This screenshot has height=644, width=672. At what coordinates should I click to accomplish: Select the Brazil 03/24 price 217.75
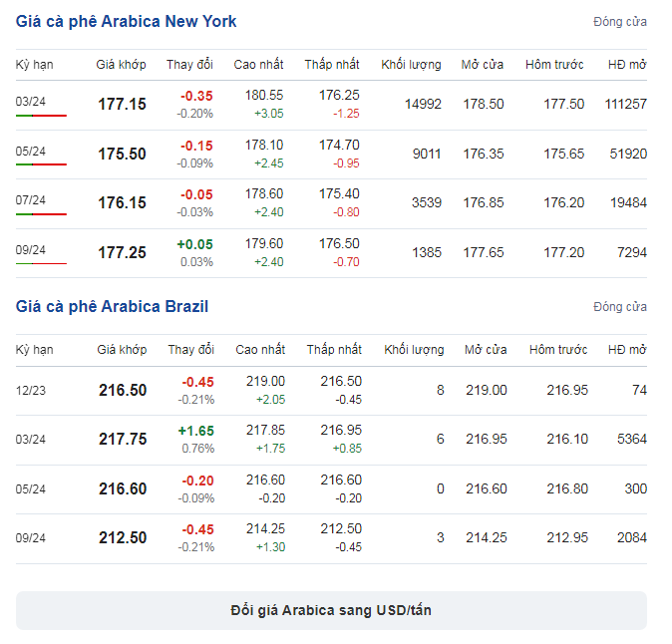pos(123,440)
